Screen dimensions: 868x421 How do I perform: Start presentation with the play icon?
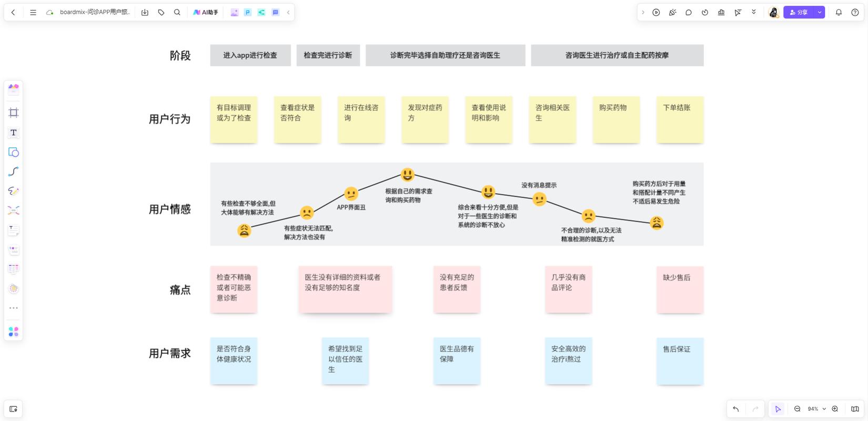pos(656,12)
